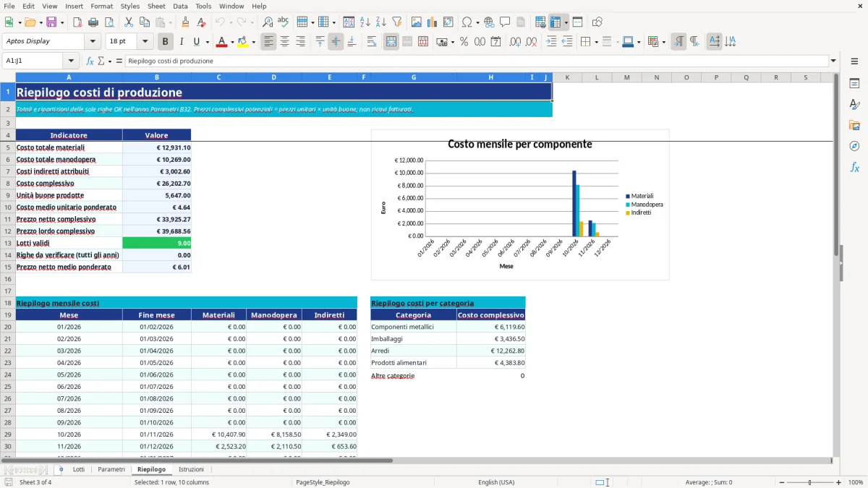
Task: Open the Sheet menu
Action: coord(156,6)
